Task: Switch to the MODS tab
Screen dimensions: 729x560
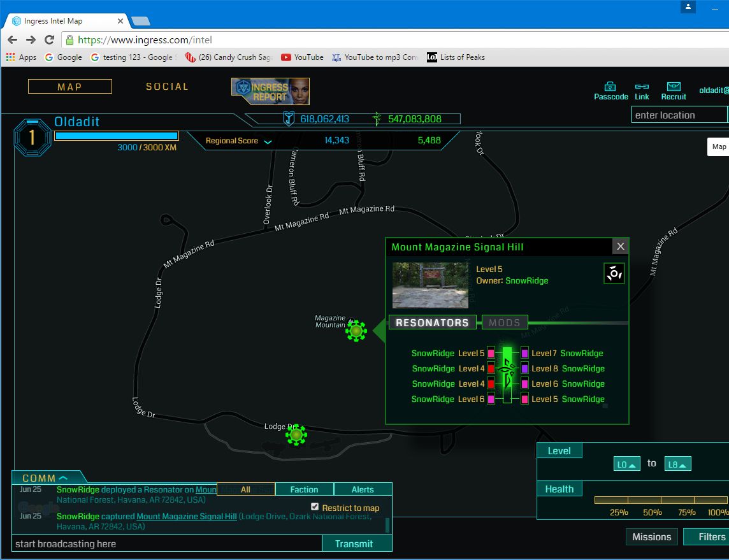Action: 504,322
